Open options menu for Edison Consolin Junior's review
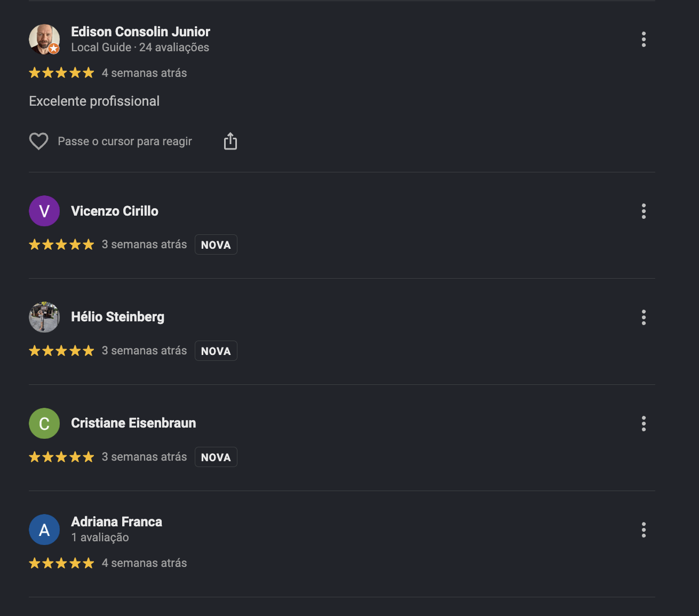The width and height of the screenshot is (699, 616). click(x=644, y=39)
